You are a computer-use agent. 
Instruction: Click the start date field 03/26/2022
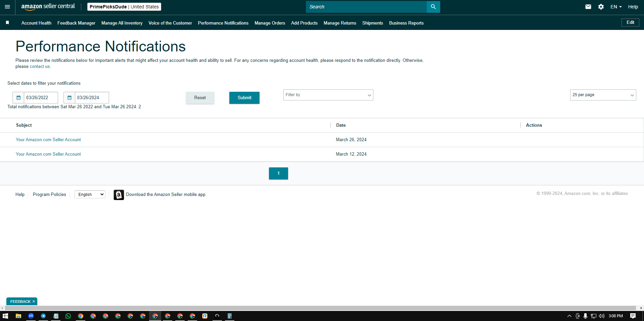tap(41, 97)
